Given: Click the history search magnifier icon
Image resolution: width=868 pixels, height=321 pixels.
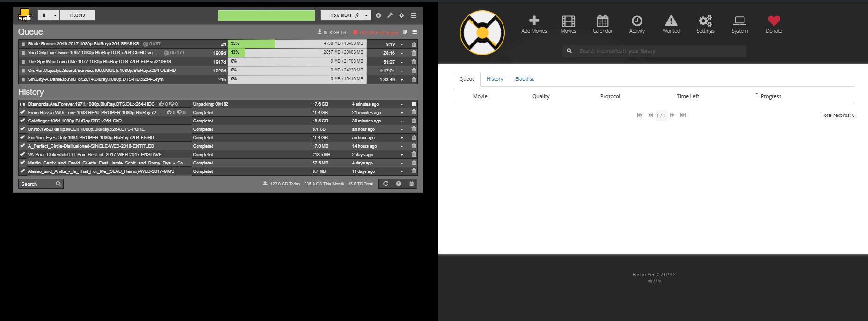Looking at the screenshot, I should (x=58, y=184).
